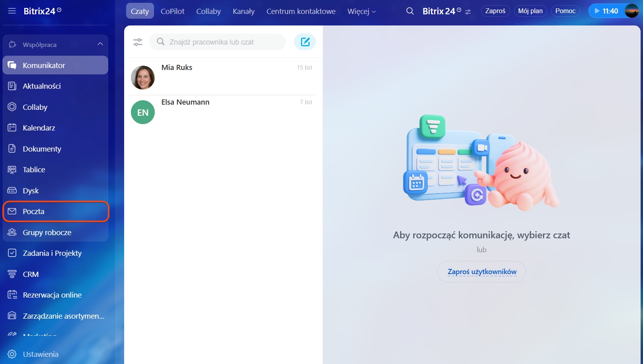This screenshot has width=643, height=364.
Task: Open chat list filter settings icon
Action: (x=138, y=42)
